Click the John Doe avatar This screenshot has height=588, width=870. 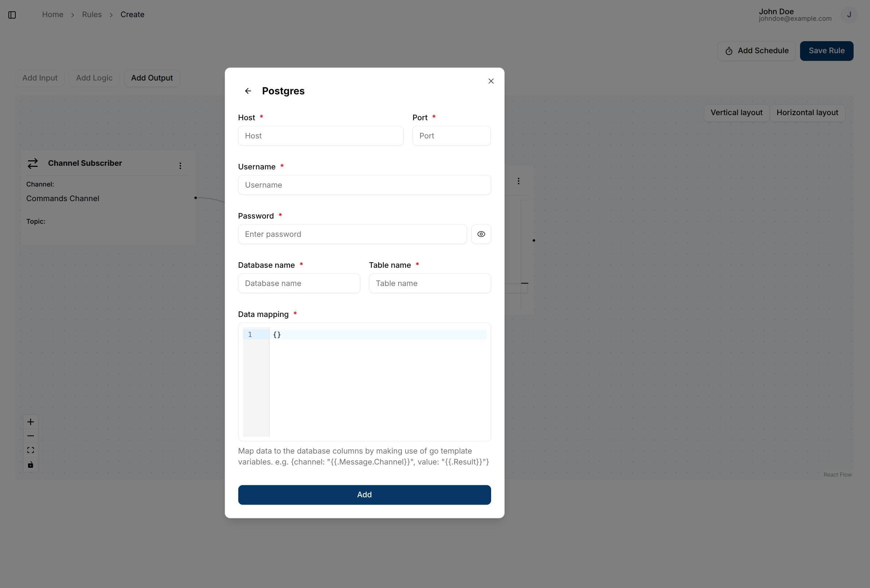849,15
